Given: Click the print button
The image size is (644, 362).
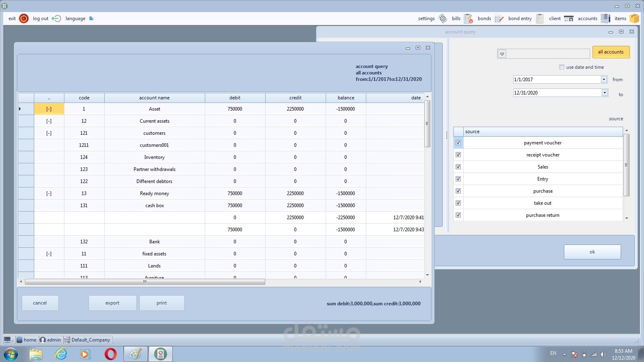Looking at the screenshot, I should (x=162, y=303).
